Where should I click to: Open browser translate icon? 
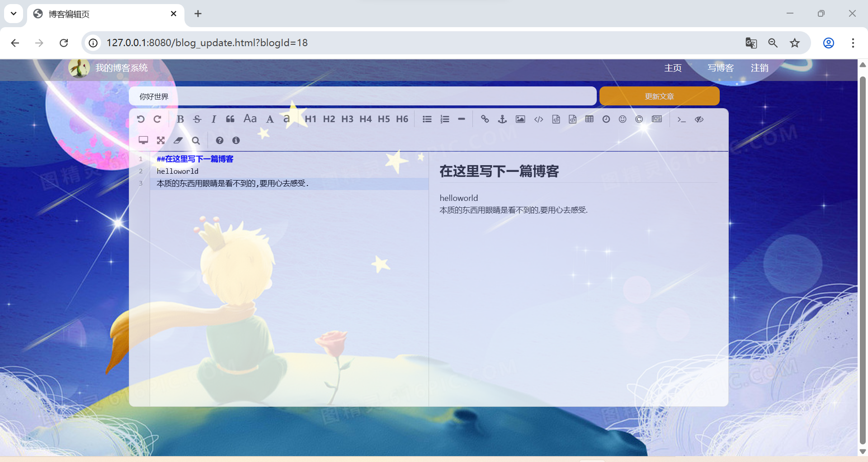pyautogui.click(x=751, y=43)
